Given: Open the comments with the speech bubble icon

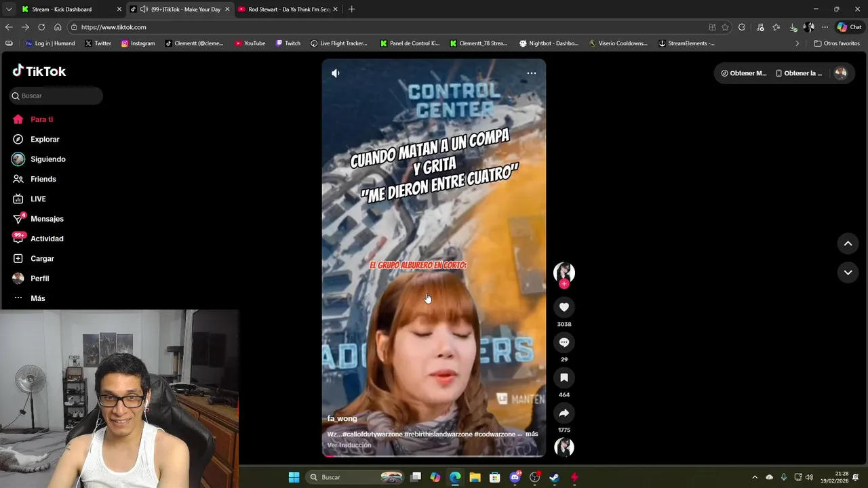Looking at the screenshot, I should (564, 342).
